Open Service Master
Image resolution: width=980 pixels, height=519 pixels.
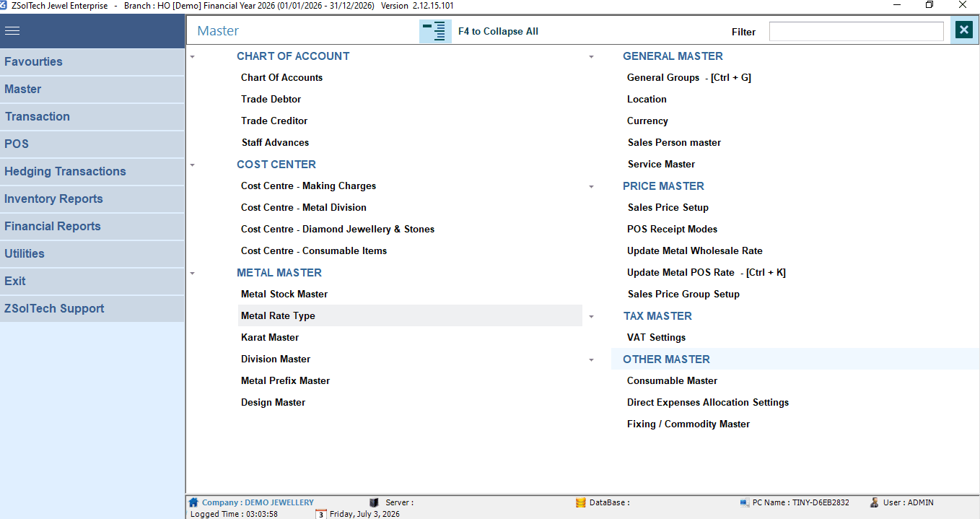tap(661, 164)
